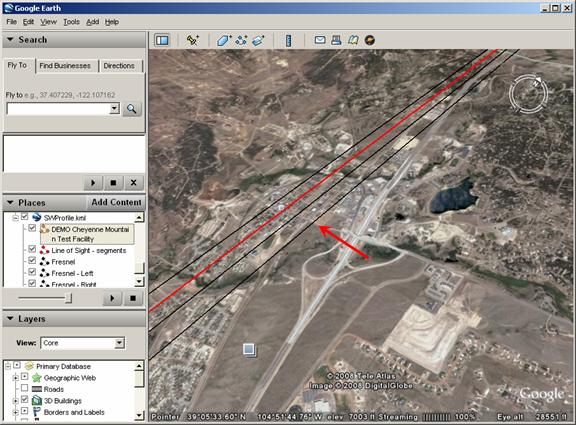Click the Fresnel path icon in Places
Screen dimensions: 576x425
point(44,262)
